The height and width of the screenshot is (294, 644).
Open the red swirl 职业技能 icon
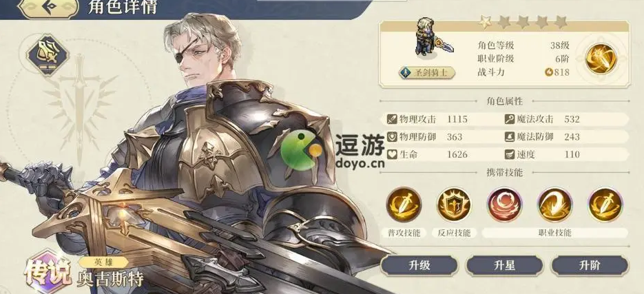tap(504, 204)
